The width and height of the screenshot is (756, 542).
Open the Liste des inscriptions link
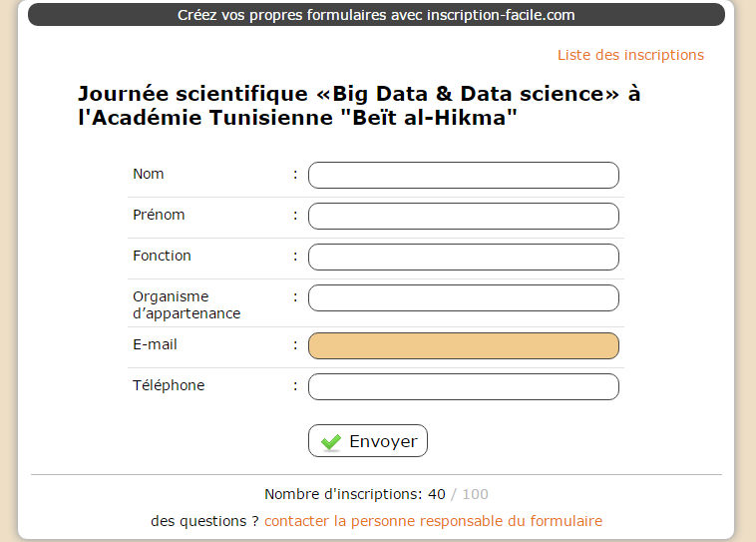tap(630, 55)
